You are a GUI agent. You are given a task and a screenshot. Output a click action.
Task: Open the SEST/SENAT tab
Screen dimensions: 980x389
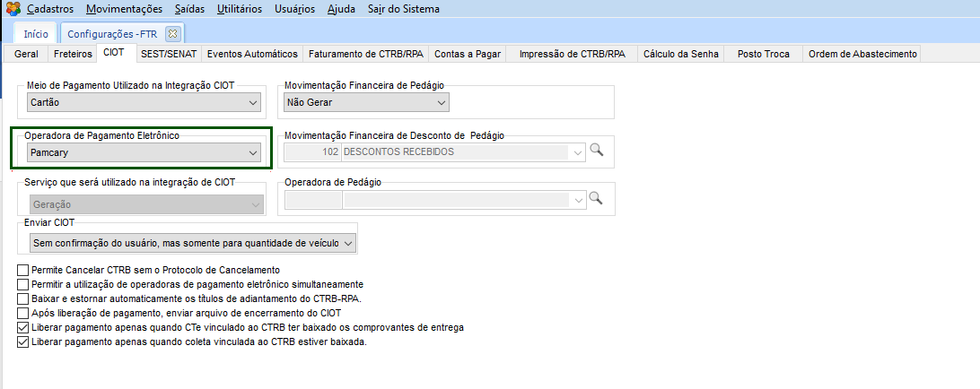[x=169, y=54]
